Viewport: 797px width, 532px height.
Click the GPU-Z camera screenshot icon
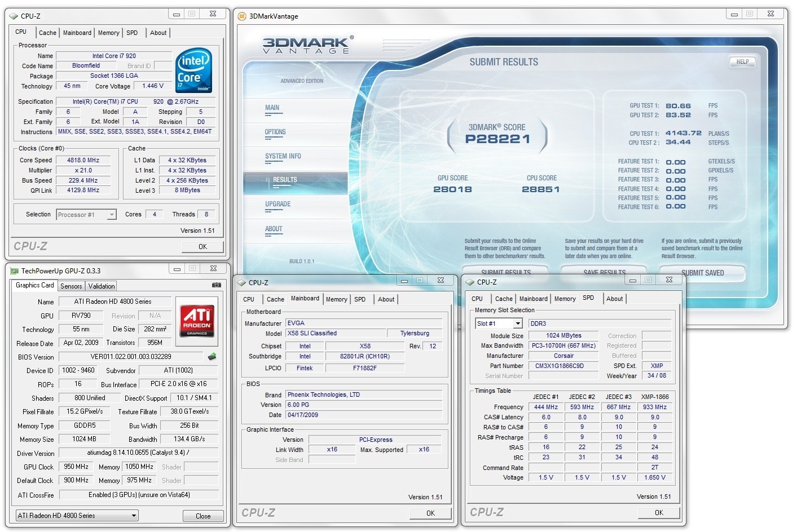[x=216, y=285]
